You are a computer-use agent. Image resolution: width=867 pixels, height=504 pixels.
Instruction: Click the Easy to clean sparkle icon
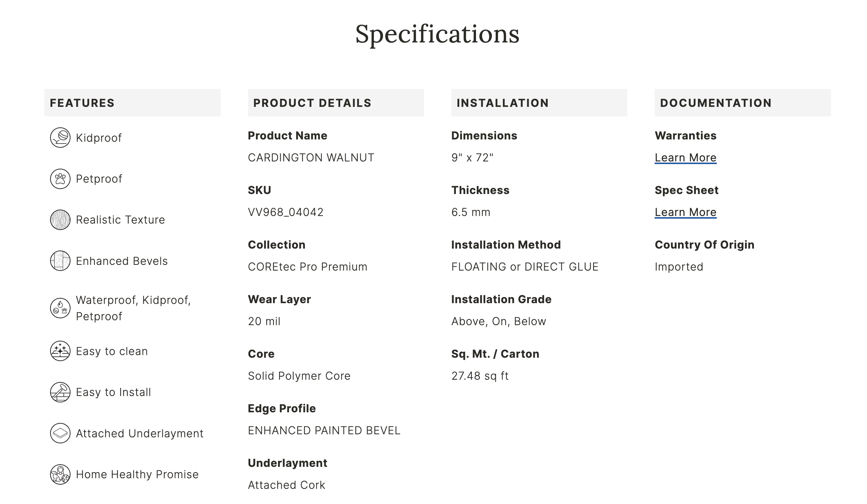pos(60,351)
